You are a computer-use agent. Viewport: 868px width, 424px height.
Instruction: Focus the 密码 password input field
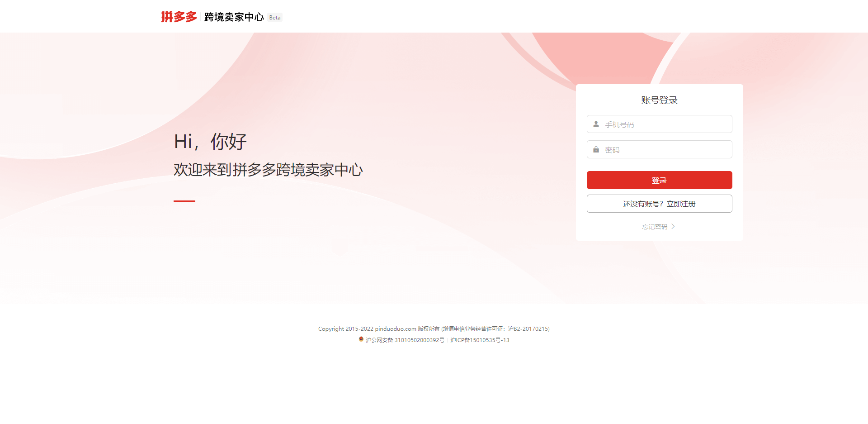click(659, 149)
